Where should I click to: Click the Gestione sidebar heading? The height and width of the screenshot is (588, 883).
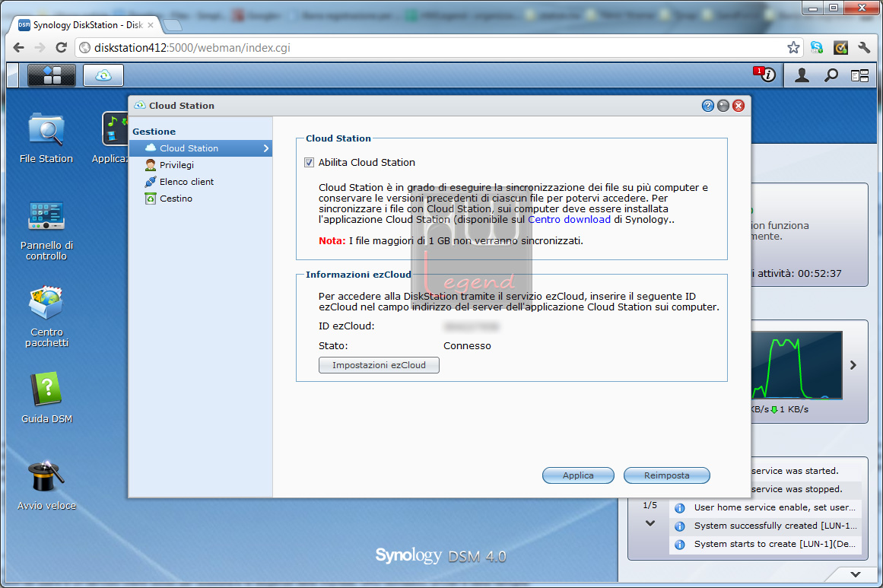point(154,132)
